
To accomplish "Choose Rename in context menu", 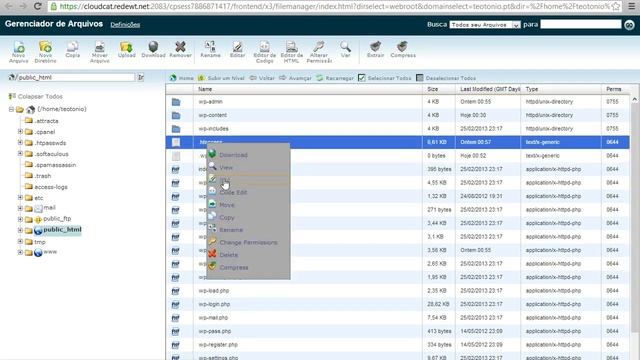I will (248, 230).
